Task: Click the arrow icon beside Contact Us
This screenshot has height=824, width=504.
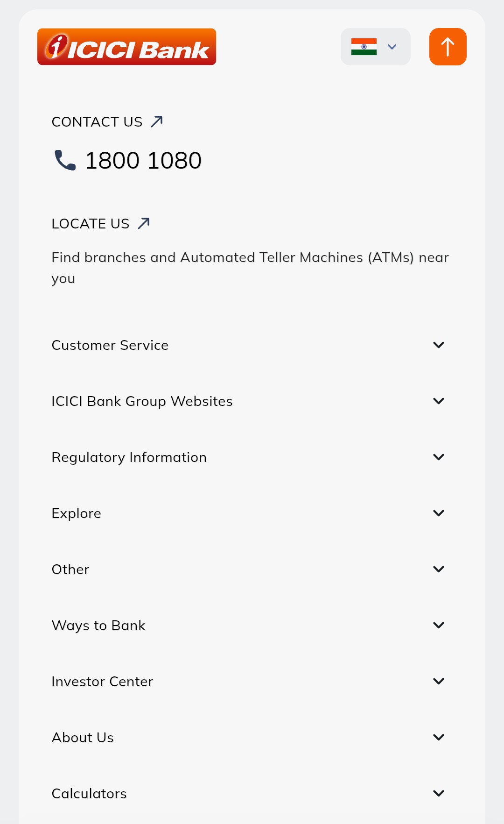Action: click(x=157, y=121)
